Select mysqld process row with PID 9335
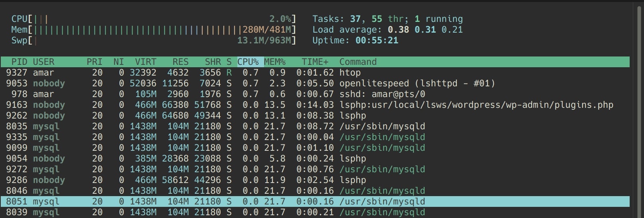Viewport: 644px width, 218px height. click(315, 137)
